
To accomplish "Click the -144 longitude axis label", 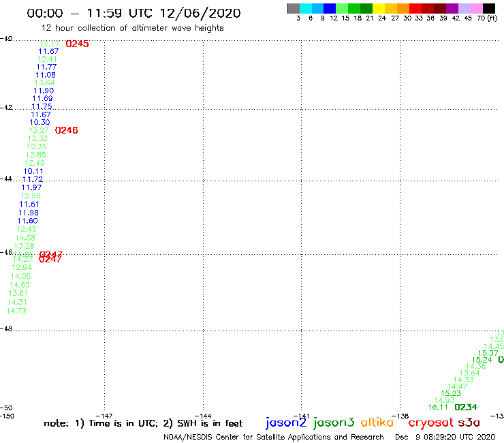I will (x=203, y=416).
